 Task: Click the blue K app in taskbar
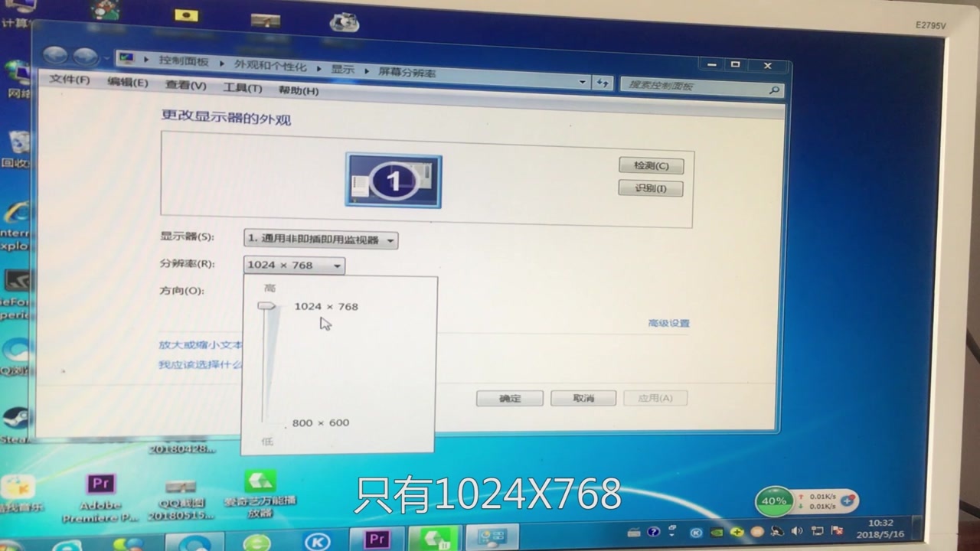(x=317, y=542)
